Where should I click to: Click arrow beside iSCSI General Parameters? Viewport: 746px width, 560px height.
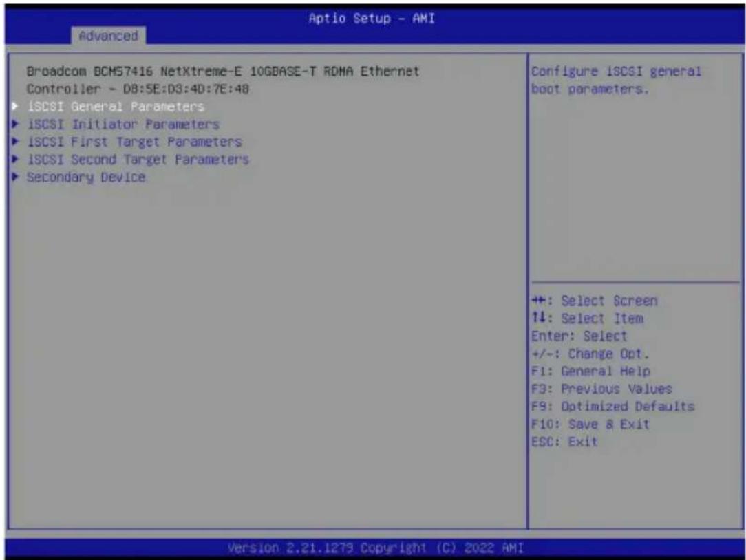coord(15,106)
